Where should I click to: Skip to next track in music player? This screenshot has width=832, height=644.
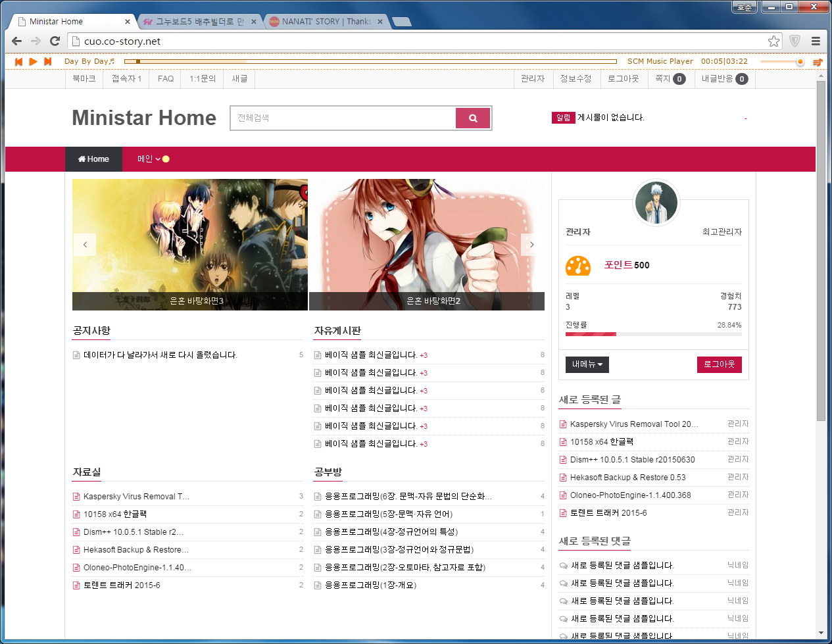click(x=47, y=61)
